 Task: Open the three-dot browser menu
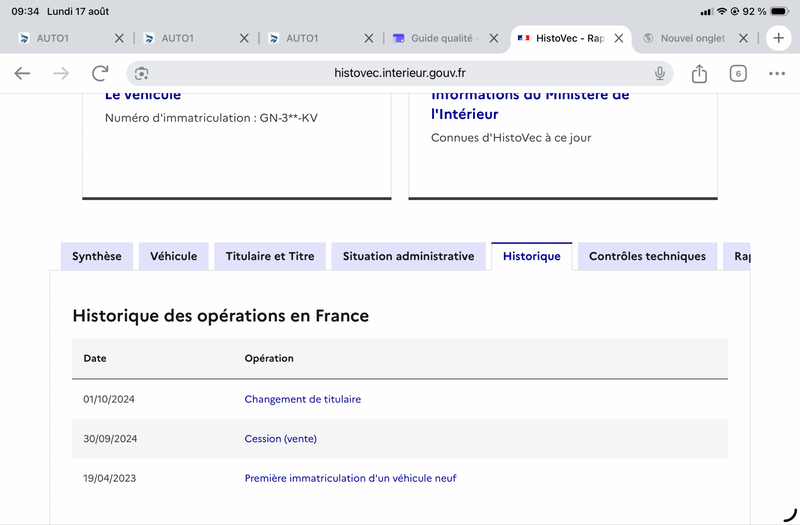(x=777, y=73)
